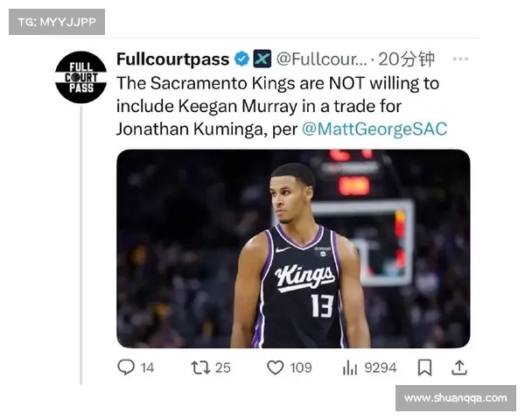The height and width of the screenshot is (420, 525).
Task: Expand the photo of the Kings jersey player
Action: pyautogui.click(x=293, y=248)
